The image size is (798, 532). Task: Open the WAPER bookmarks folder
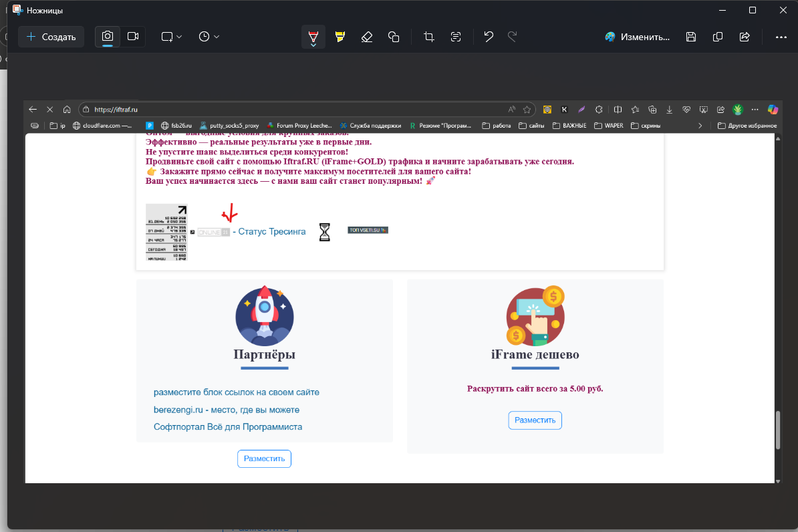(609, 126)
